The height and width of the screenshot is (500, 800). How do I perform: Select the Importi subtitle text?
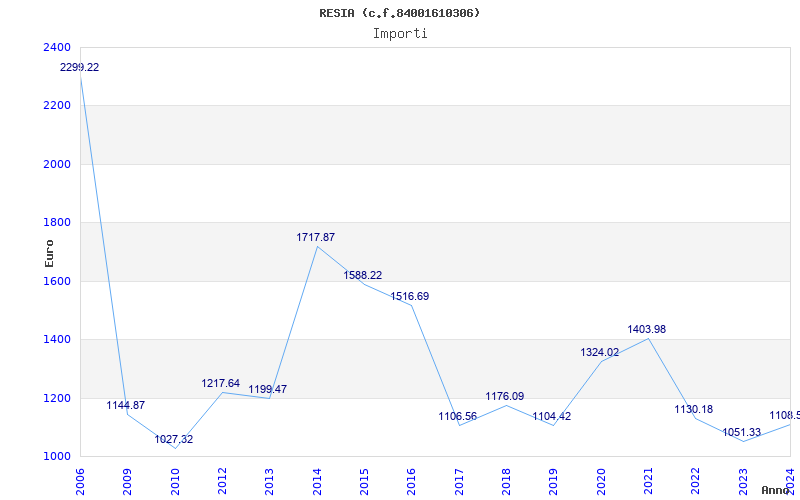click(x=400, y=34)
